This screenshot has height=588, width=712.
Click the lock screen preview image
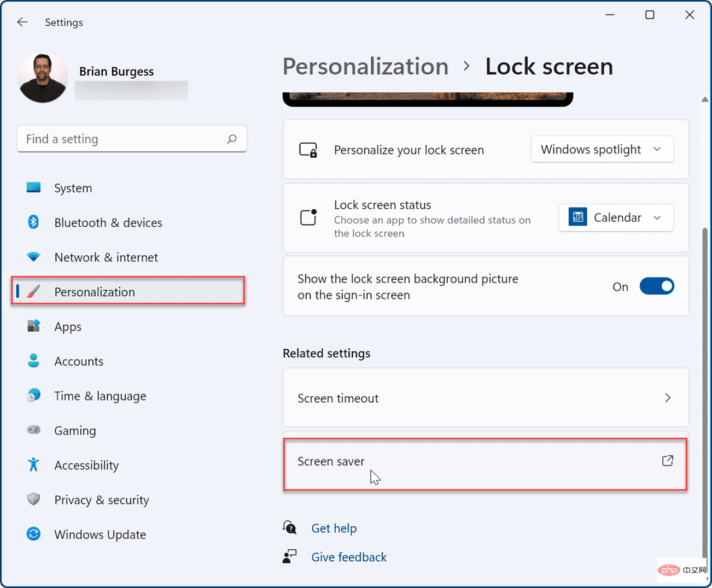(428, 99)
